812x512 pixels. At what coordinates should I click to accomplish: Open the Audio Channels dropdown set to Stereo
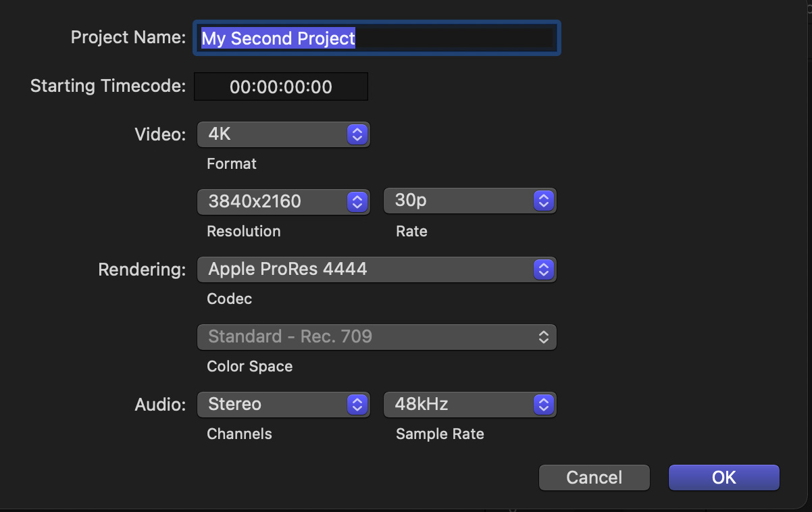click(284, 404)
